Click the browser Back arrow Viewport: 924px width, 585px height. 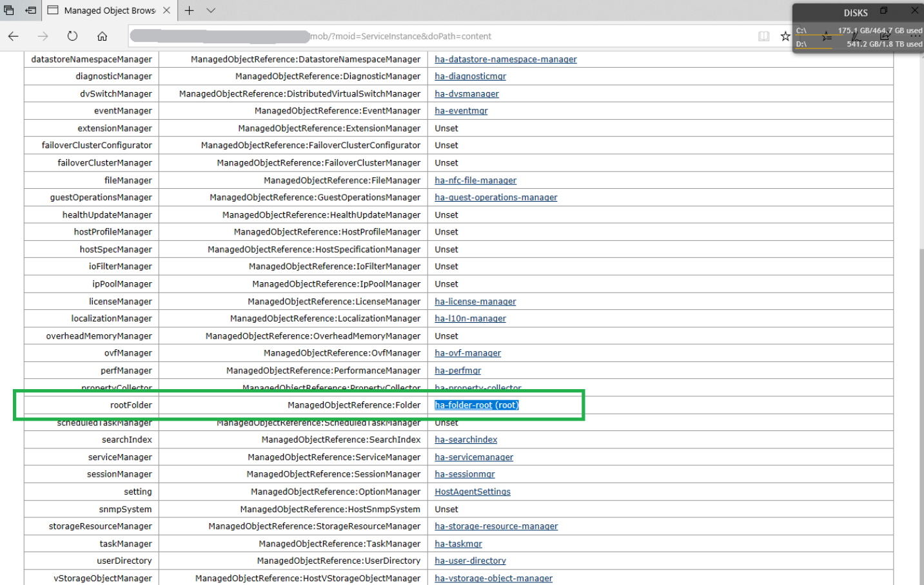pos(14,36)
